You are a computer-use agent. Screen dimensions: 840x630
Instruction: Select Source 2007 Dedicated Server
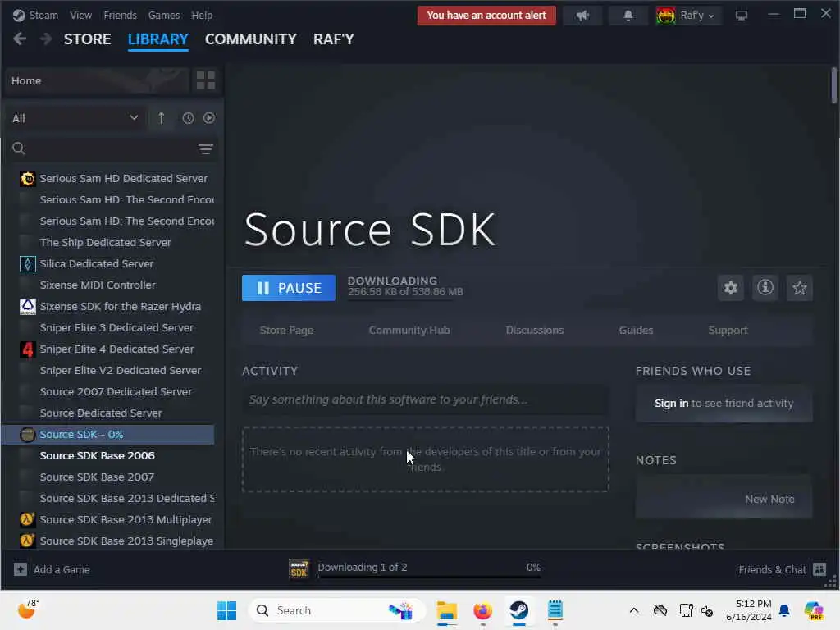[116, 391]
